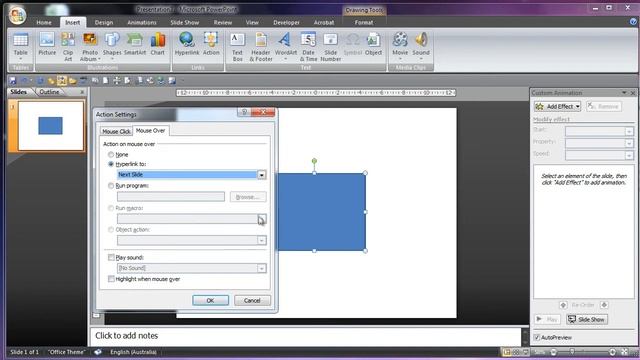
Task: Open the Drawing Tools Format tab
Action: 364,22
